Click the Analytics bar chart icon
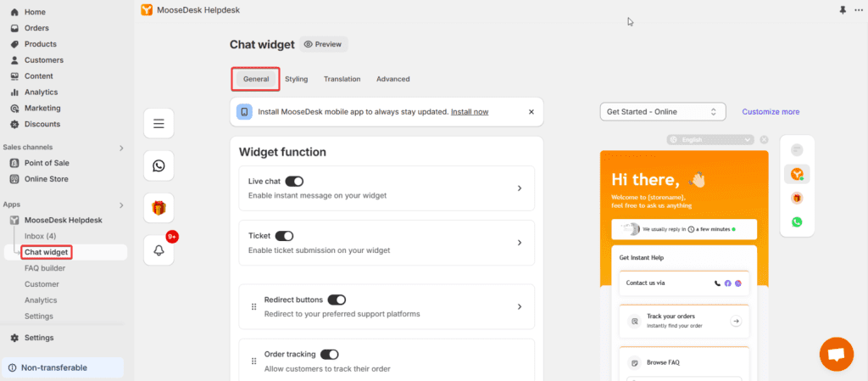 point(14,92)
